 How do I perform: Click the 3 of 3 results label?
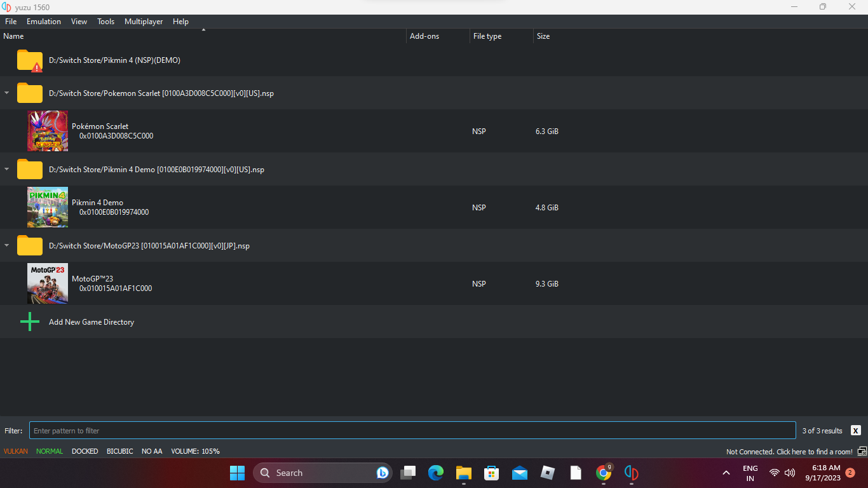[822, 431]
